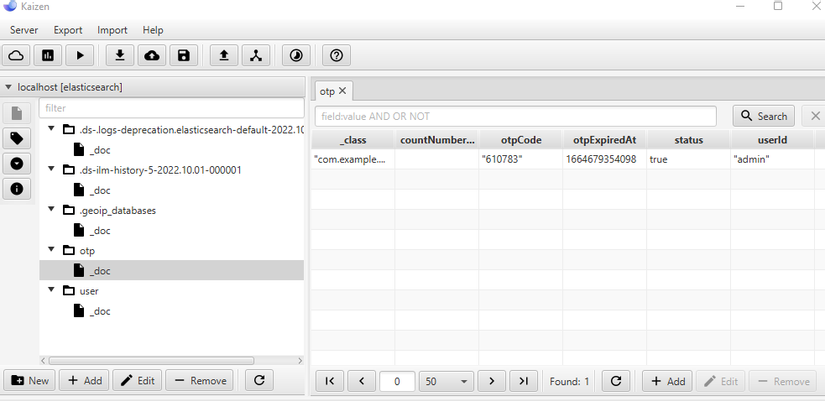Click the Search button
Viewport: 825px width, 401px height.
point(764,116)
